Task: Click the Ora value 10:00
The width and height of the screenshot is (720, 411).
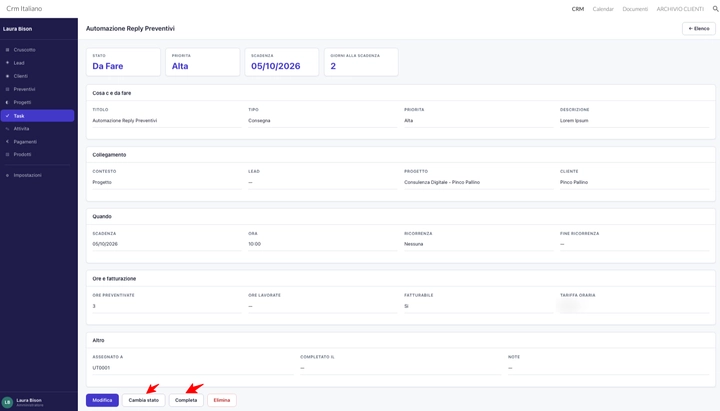Action: [x=254, y=244]
